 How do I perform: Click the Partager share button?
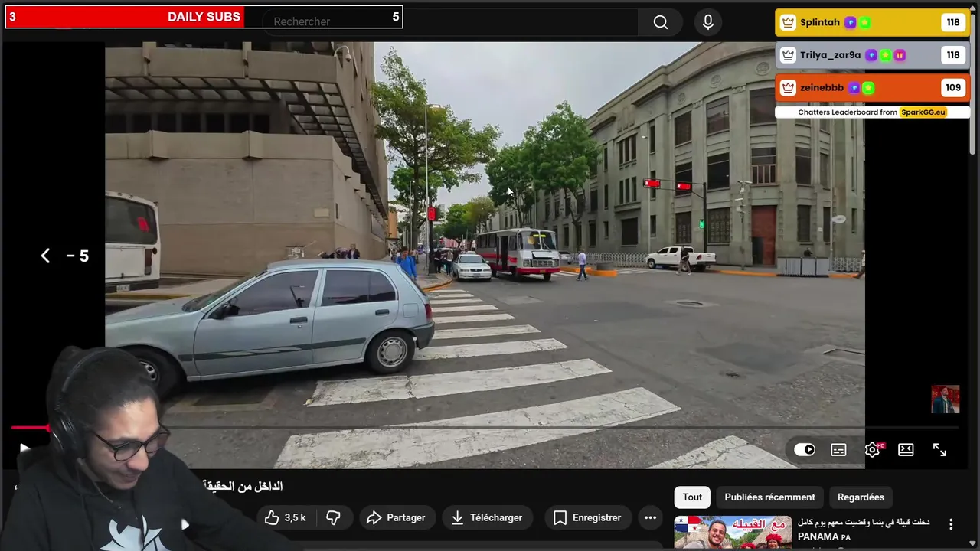[396, 518]
